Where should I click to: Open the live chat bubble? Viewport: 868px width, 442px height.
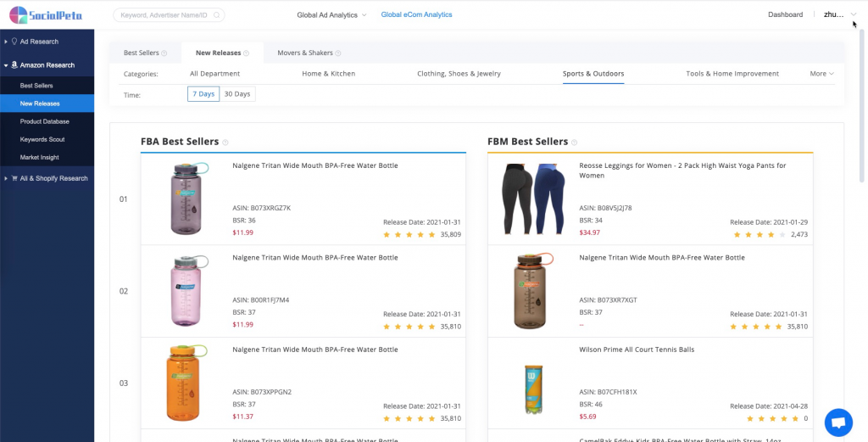[x=838, y=423]
